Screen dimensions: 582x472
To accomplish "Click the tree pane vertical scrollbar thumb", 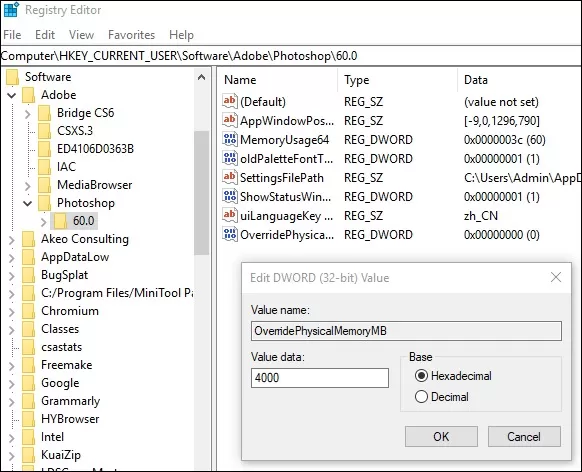I will click(202, 193).
